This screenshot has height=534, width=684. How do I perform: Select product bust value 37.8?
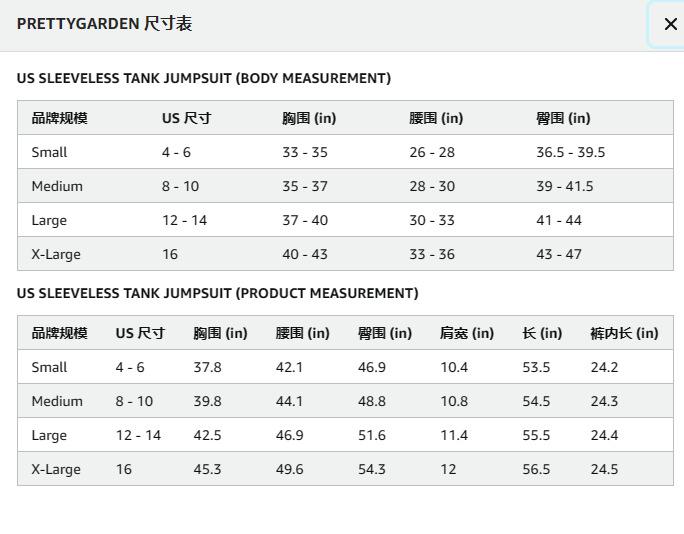(207, 367)
